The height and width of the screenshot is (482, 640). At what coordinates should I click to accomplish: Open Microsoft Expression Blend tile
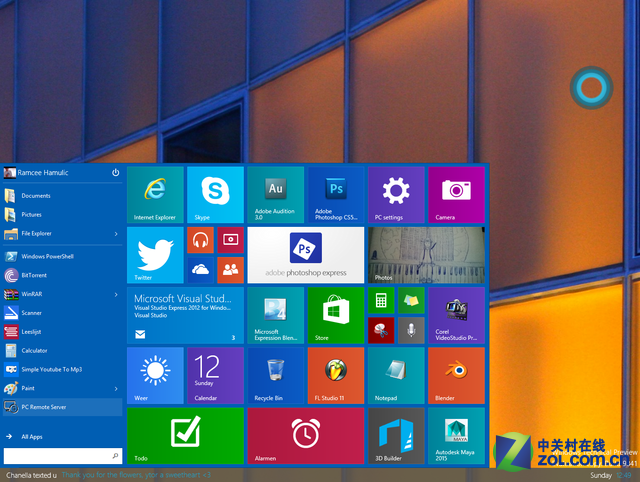(x=276, y=315)
